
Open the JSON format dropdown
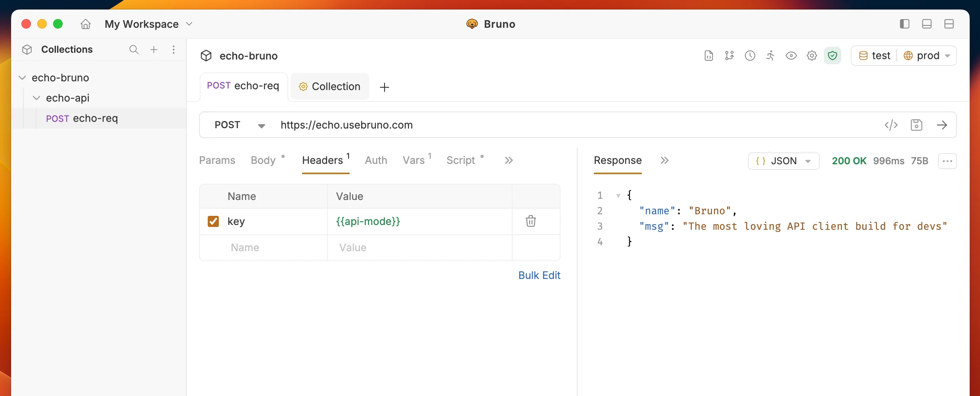(784, 161)
